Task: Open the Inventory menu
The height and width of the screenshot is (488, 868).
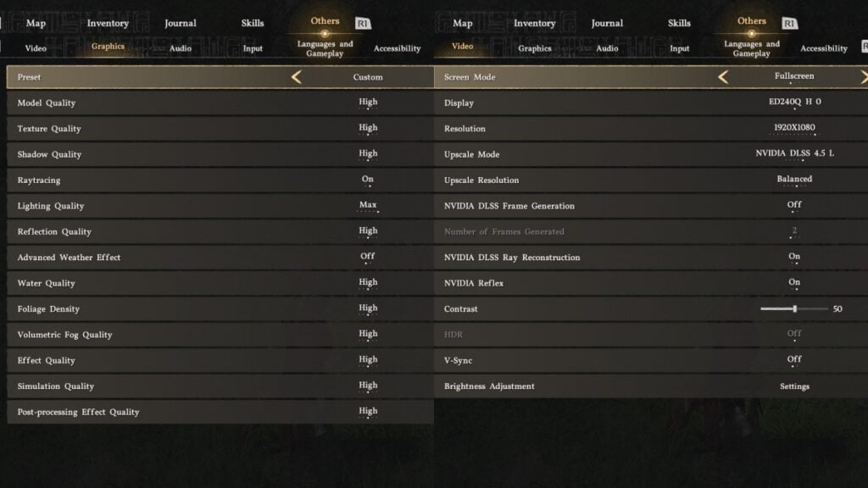Action: (x=108, y=23)
